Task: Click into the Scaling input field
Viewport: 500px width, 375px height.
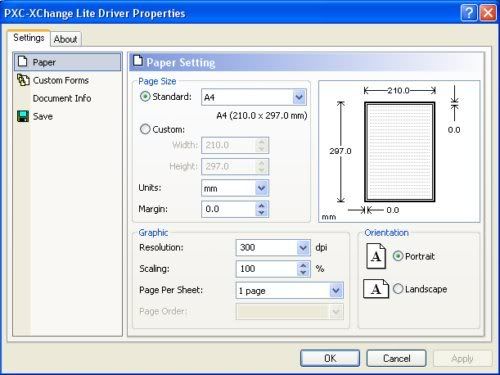Action: (266, 269)
